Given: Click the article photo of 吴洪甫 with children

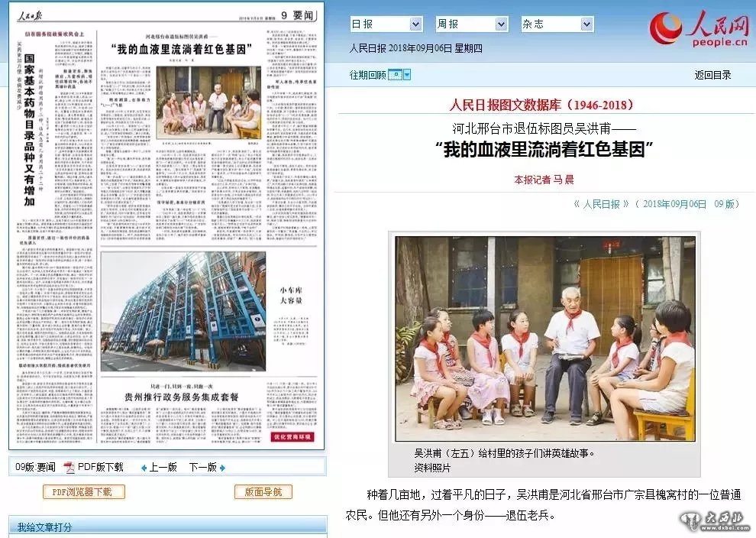Looking at the screenshot, I should [x=545, y=338].
